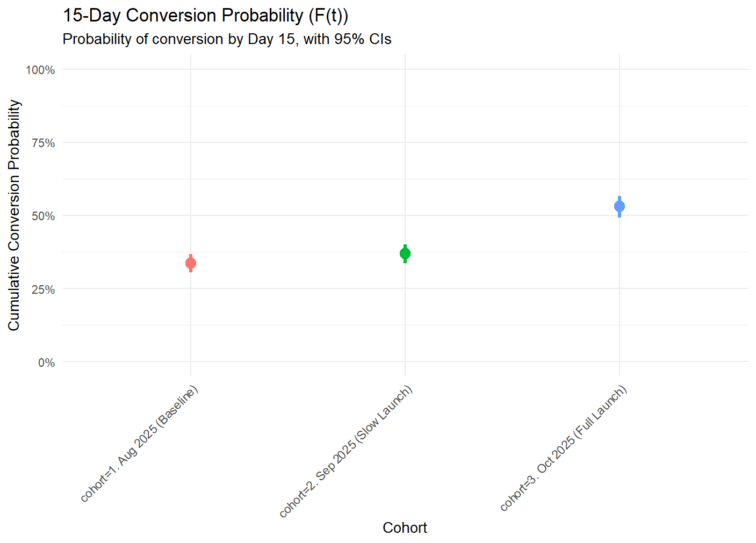
Task: Click the "Cumulative Conversion Probability" y-axis title
Action: (14, 215)
